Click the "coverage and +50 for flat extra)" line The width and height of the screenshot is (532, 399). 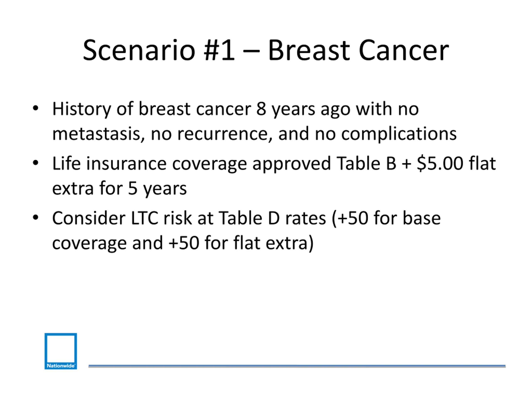point(183,243)
